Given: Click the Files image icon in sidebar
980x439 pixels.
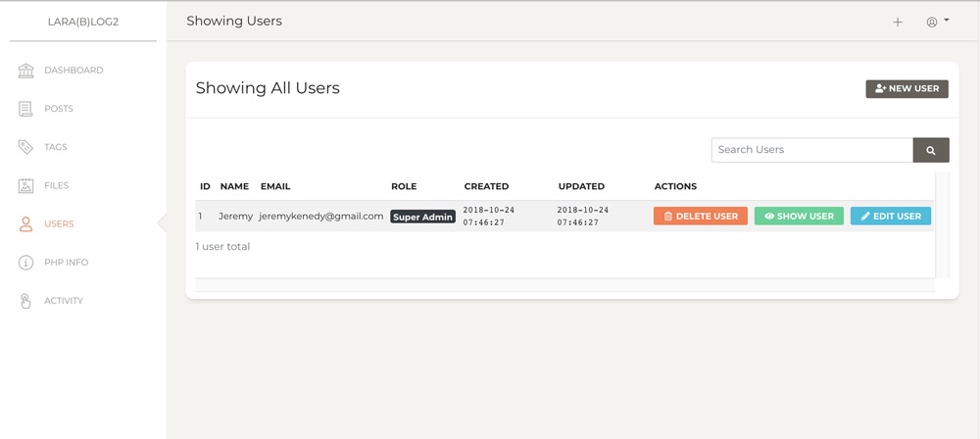Looking at the screenshot, I should [x=25, y=186].
